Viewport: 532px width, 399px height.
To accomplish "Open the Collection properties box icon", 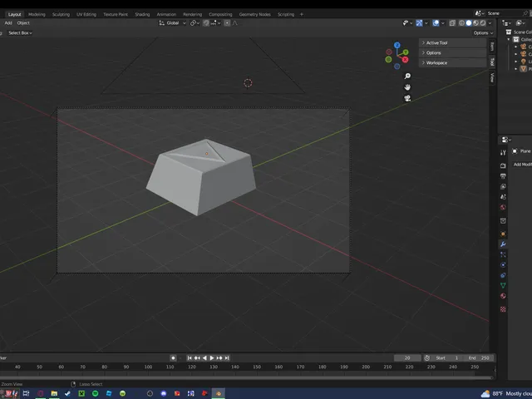I will (503, 221).
